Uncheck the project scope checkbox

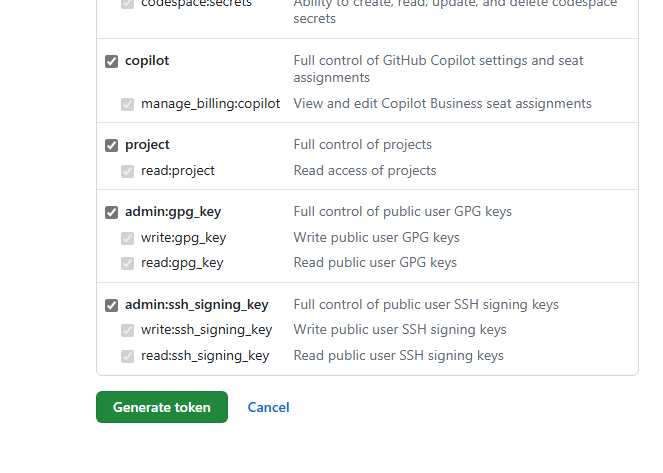112,145
